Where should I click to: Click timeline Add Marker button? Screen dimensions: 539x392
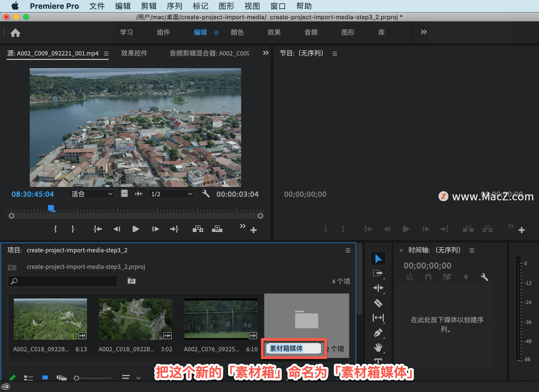(x=466, y=277)
